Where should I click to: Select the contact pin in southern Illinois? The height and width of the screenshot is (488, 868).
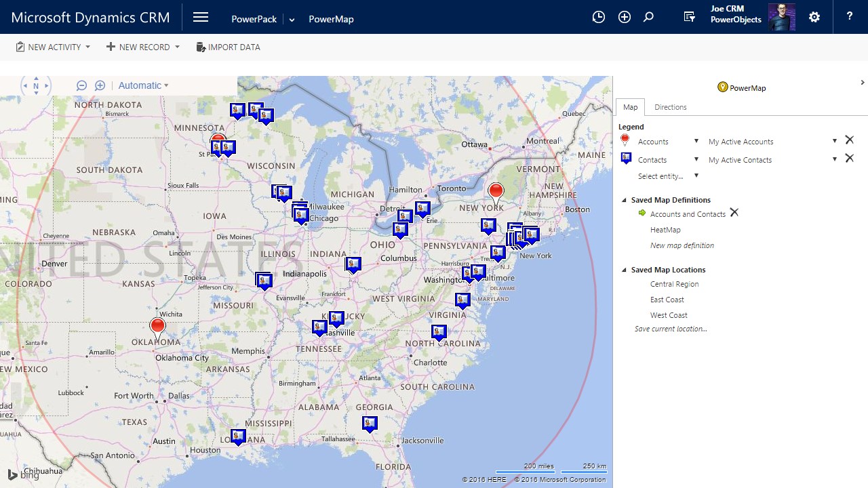pyautogui.click(x=264, y=280)
